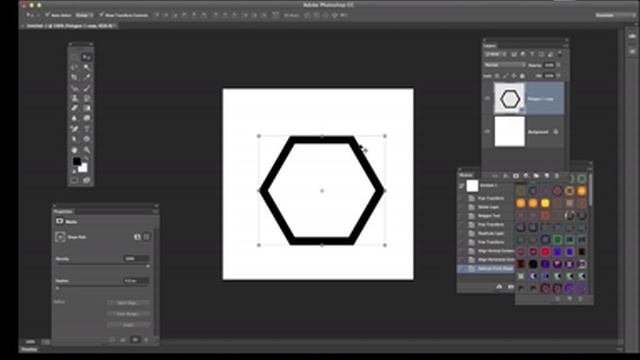
Task: Switch to the Properties tab
Action: 63,211
